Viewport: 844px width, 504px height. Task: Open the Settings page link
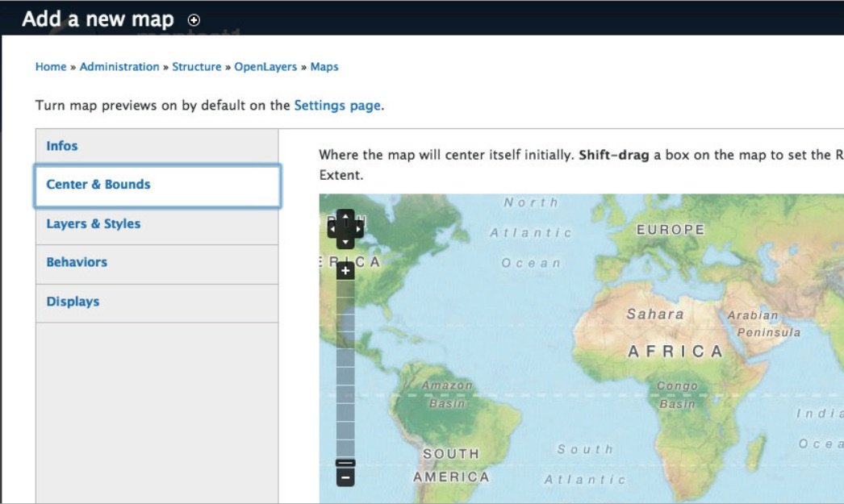pyautogui.click(x=336, y=106)
